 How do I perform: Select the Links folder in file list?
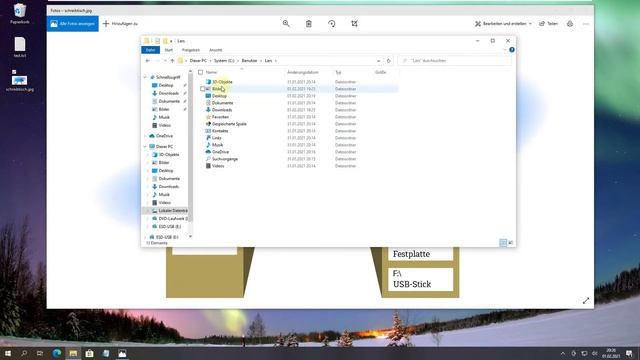point(216,138)
